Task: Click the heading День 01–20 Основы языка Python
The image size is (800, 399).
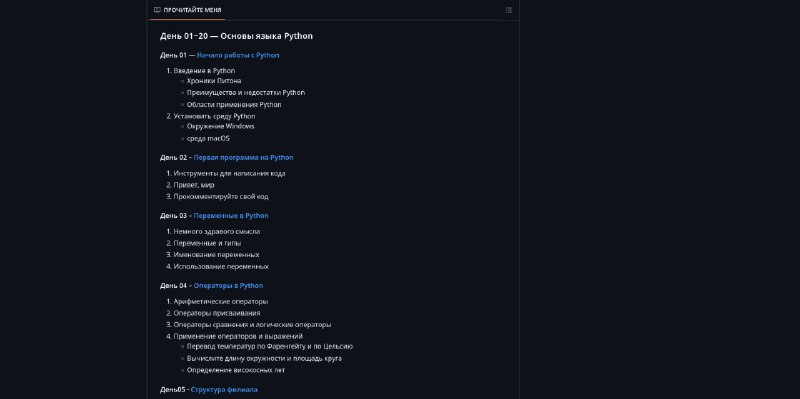Action: (236, 36)
